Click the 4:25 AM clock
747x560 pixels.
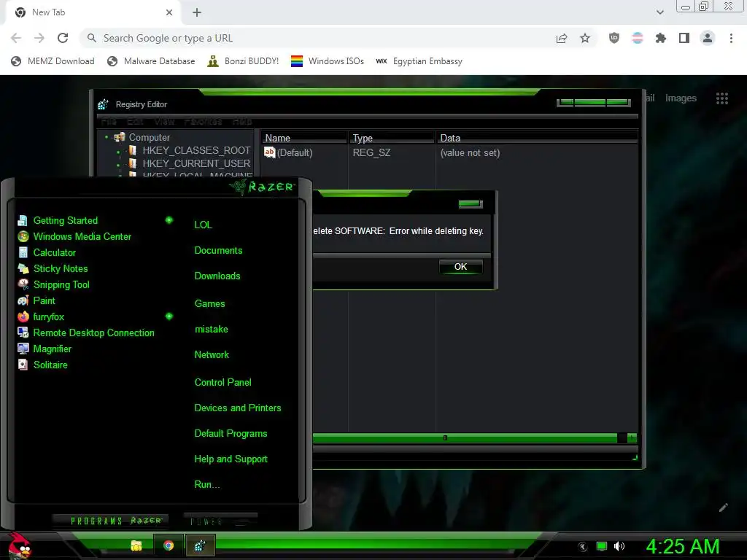(682, 546)
